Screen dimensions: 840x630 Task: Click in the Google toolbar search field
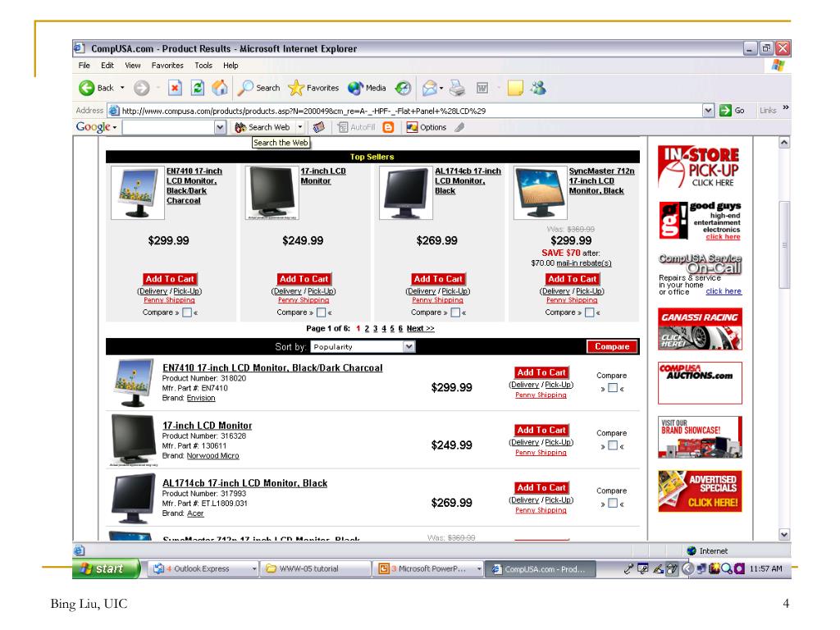[x=169, y=127]
